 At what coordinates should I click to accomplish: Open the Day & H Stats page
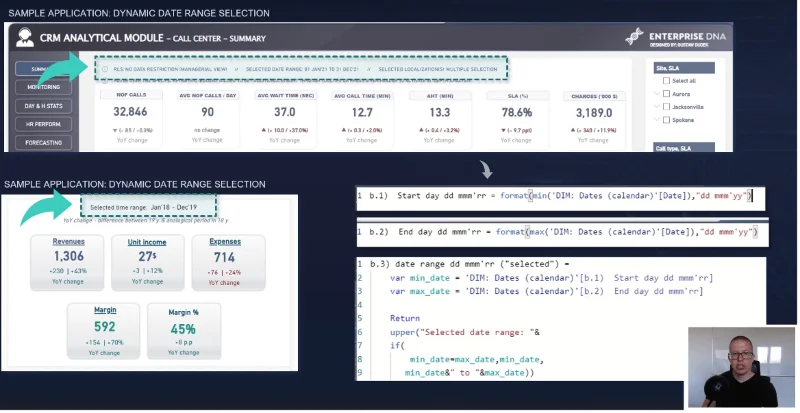click(43, 106)
